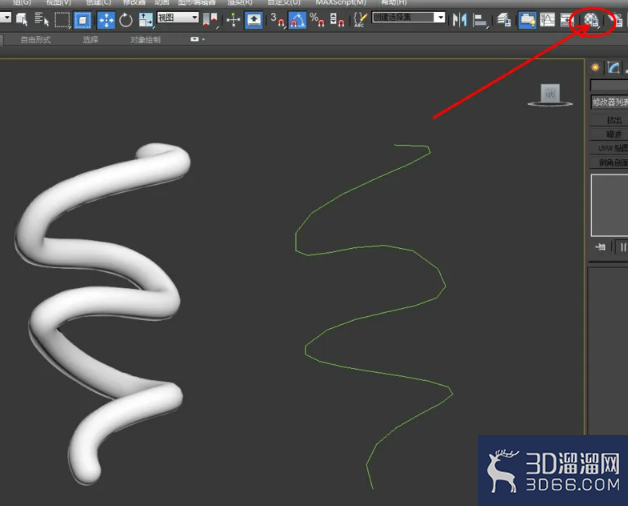Open the Render Setup icon
The height and width of the screenshot is (506, 628).
tap(616, 20)
